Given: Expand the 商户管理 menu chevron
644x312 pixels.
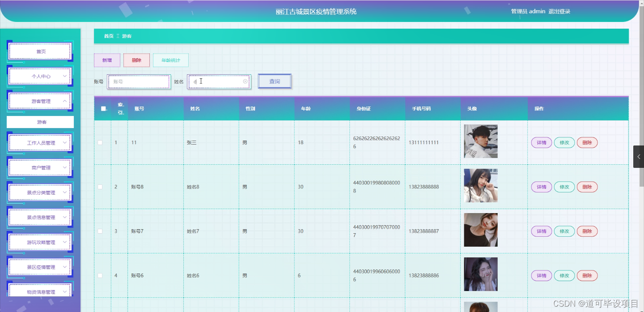Looking at the screenshot, I should 65,168.
